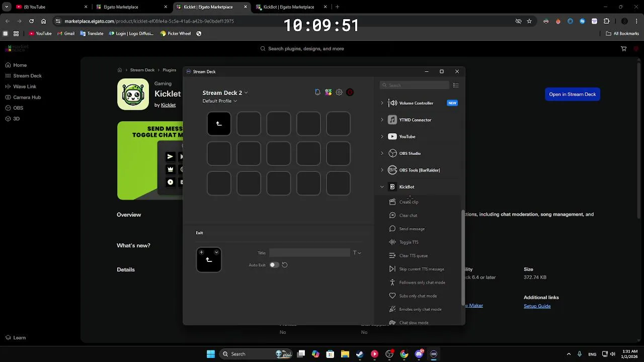644x362 pixels.
Task: Open the Setup Guide link
Action: pyautogui.click(x=537, y=306)
